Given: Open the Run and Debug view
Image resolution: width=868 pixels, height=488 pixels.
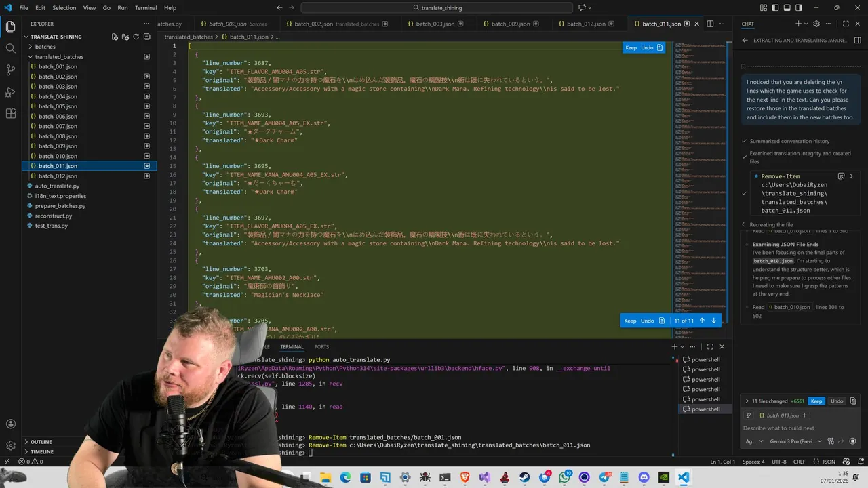Looking at the screenshot, I should click(x=11, y=91).
